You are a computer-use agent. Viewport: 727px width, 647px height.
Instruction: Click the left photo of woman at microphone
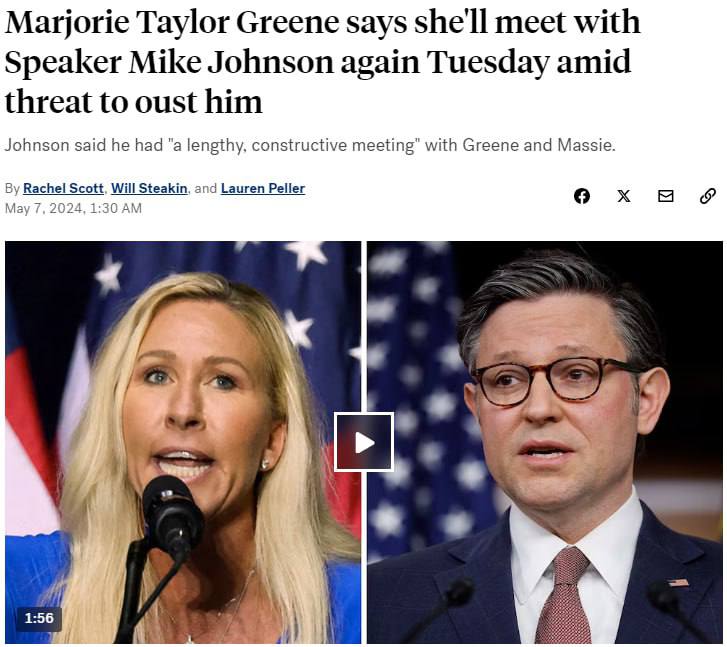(x=183, y=442)
